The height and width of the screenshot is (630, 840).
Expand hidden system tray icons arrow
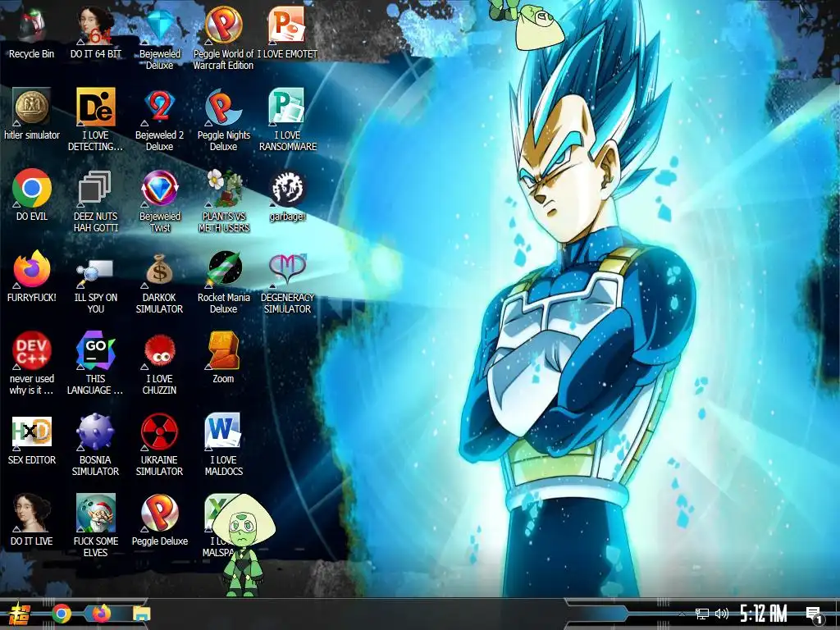click(x=682, y=614)
